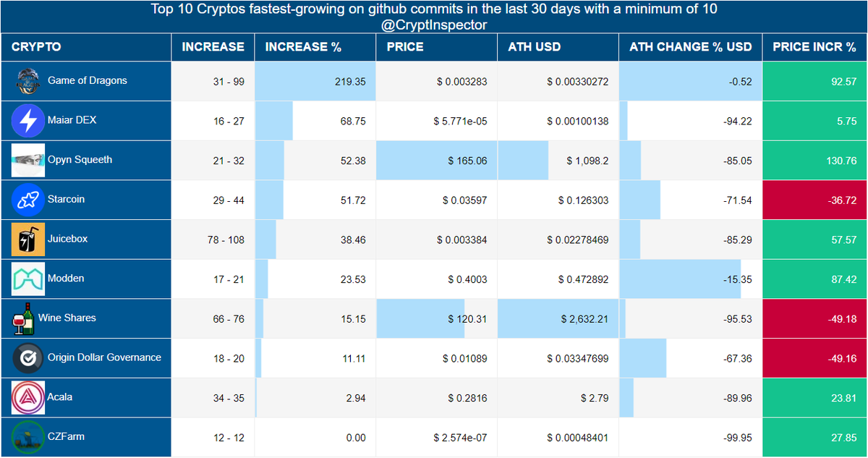Viewport: 868px width, 458px height.
Task: Select the '23.81' price increase cell
Action: [815, 397]
